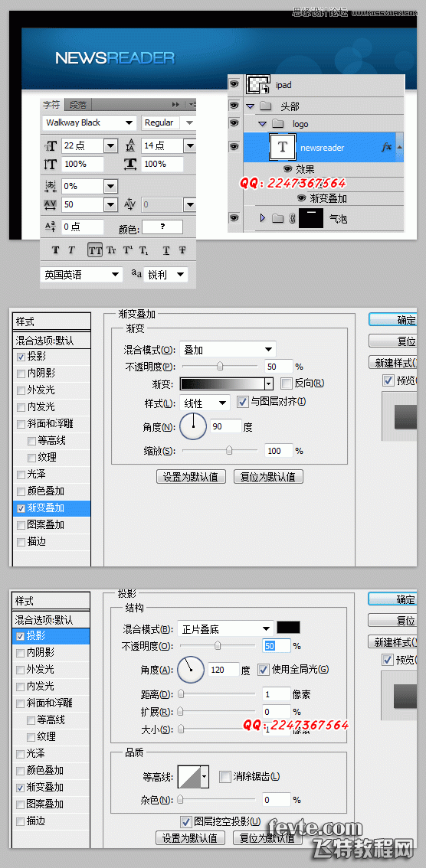Click the Strikethrough T button

(x=182, y=250)
